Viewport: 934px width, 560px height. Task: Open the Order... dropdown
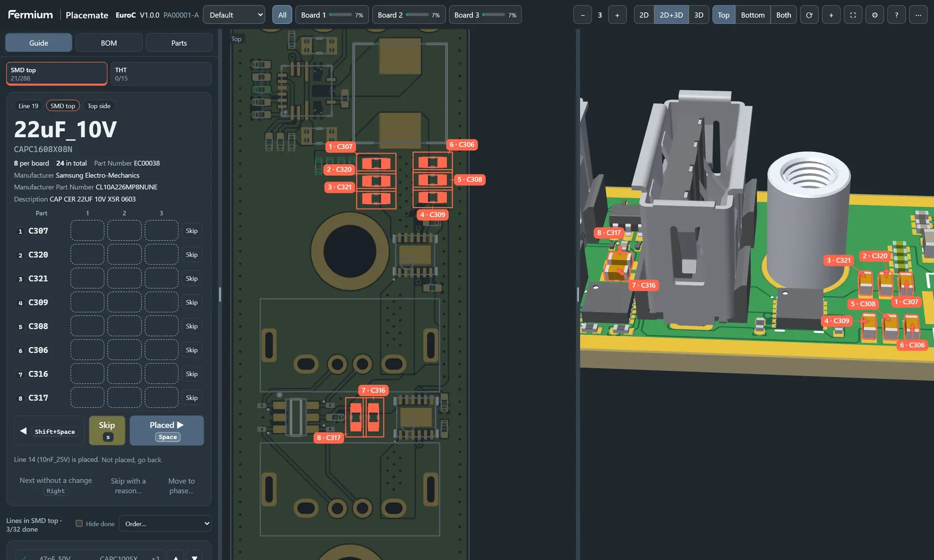165,524
